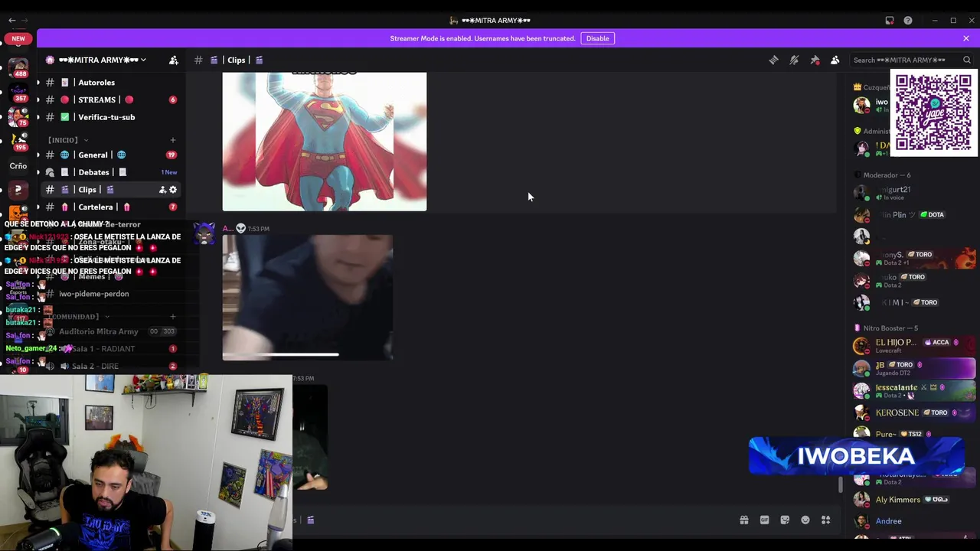Toggle channel notification settings bell icon
980x551 pixels.
click(x=794, y=60)
